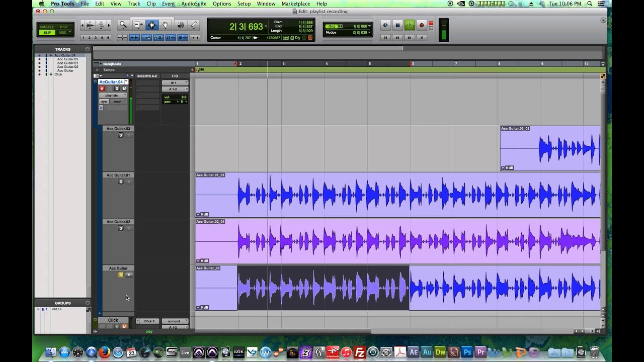Click horizontal zoom-in arrow
Image resolution: width=644 pixels, height=362 pixels.
(109, 25)
